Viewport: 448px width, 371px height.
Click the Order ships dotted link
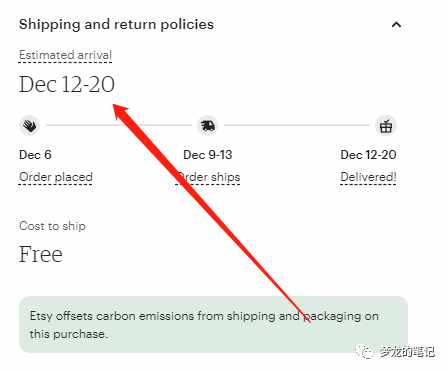(208, 177)
